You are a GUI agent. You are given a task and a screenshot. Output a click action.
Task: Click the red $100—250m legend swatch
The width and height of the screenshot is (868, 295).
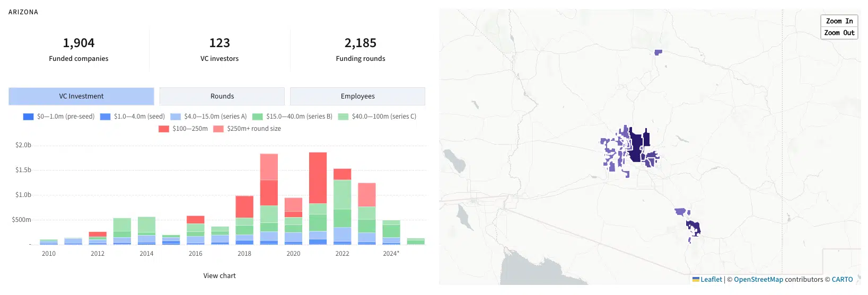[164, 129]
